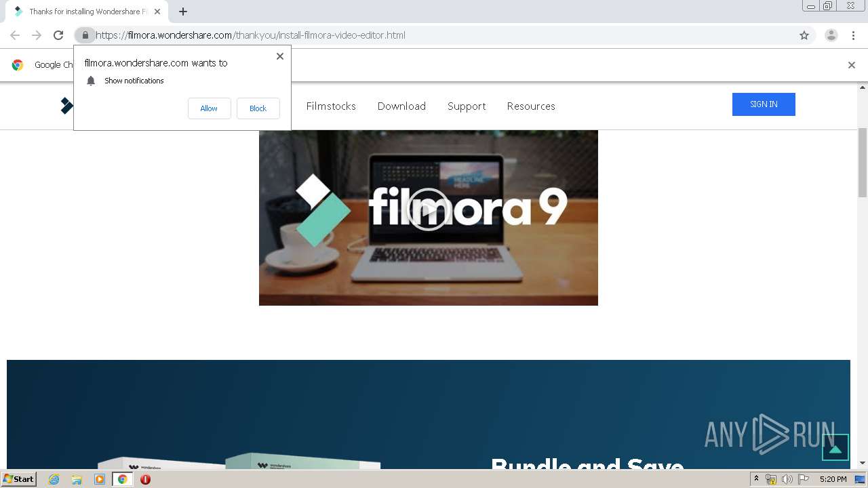
Task: Launch Internet Explorer from taskbar
Action: [x=54, y=479]
